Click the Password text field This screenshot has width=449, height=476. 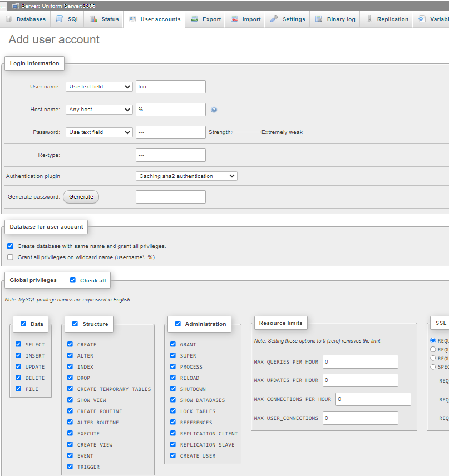(171, 132)
